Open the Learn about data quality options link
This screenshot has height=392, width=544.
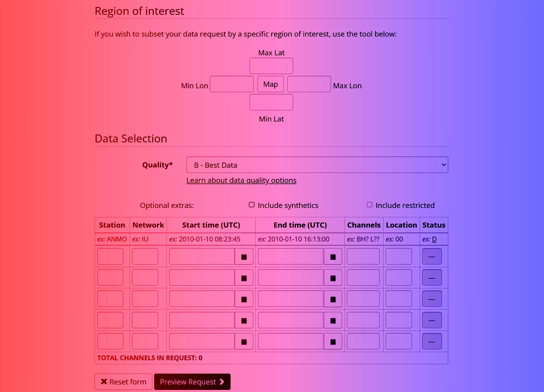pos(241,180)
